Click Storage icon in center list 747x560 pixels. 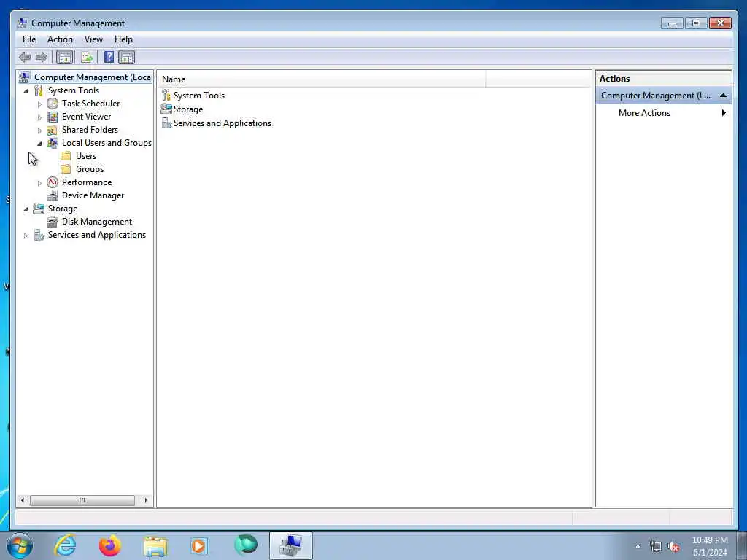pos(166,109)
